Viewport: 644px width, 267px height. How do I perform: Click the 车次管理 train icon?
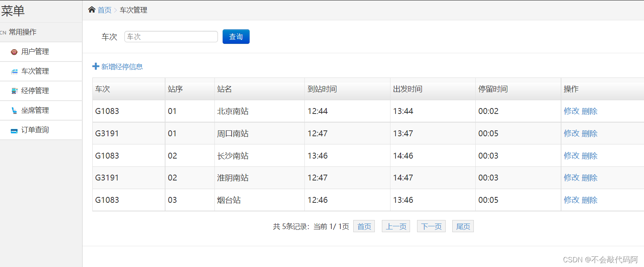point(14,71)
